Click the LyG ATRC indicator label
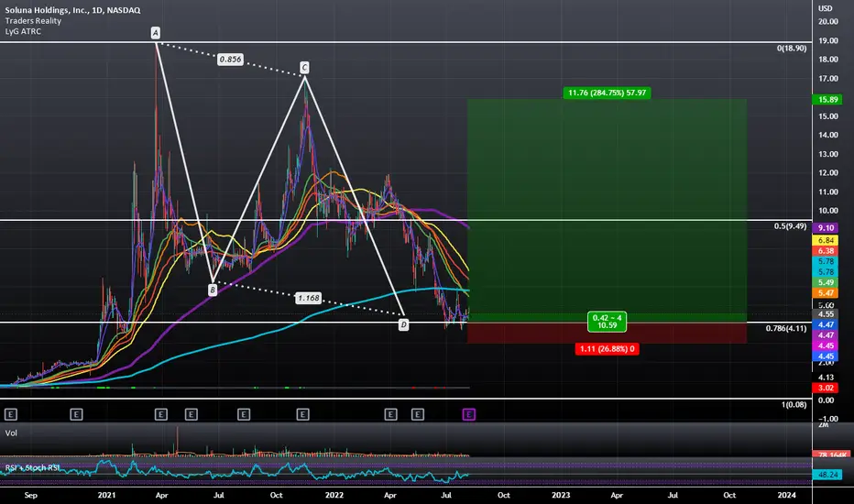The image size is (854, 504). [x=23, y=31]
